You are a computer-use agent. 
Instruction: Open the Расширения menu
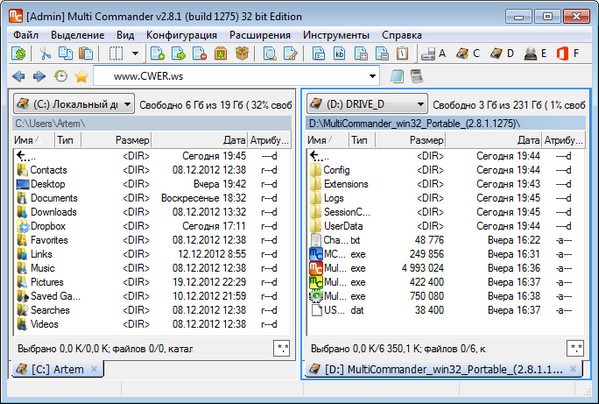[x=260, y=35]
